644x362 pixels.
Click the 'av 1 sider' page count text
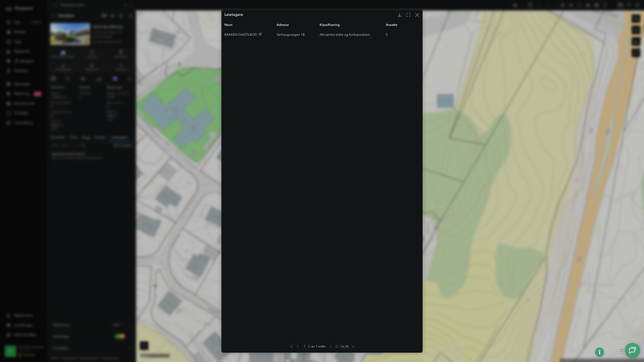(x=318, y=346)
